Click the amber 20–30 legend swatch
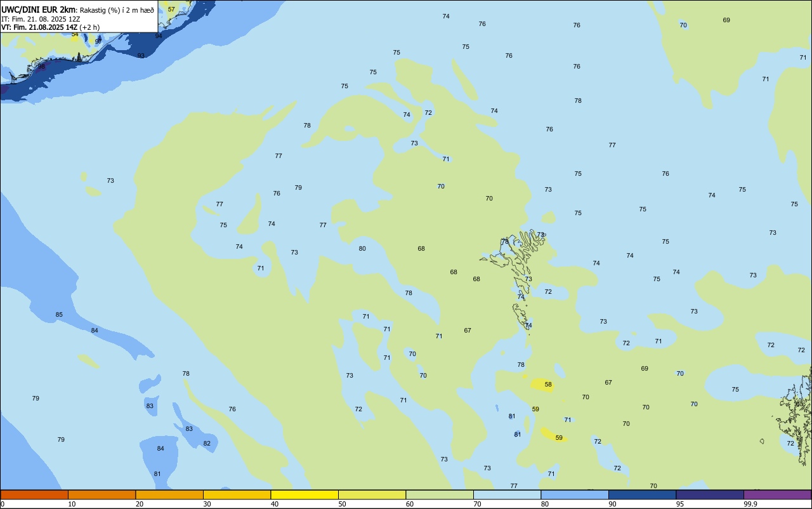Image resolution: width=812 pixels, height=509 pixels. coord(169,494)
